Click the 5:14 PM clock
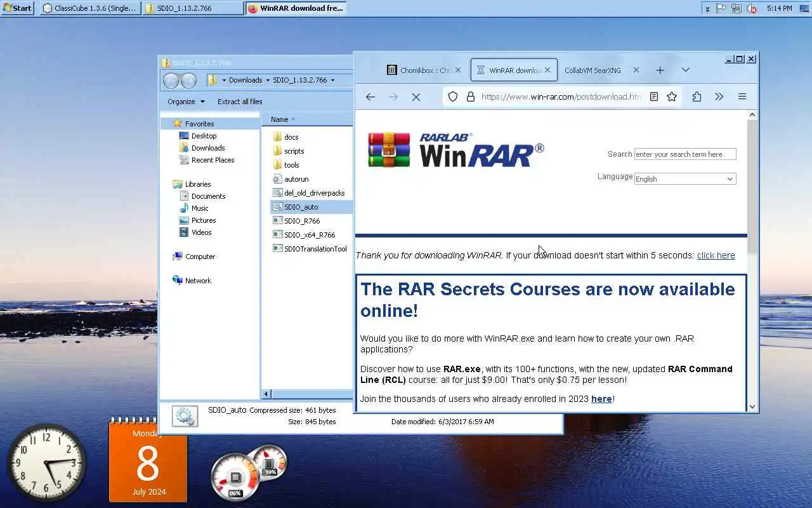The height and width of the screenshot is (508, 812). [779, 8]
